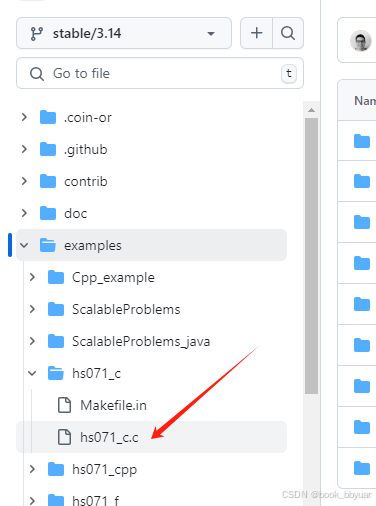Screen dimensions: 376x506
Task: Click the Makefile.in file icon
Action: pyautogui.click(x=64, y=405)
